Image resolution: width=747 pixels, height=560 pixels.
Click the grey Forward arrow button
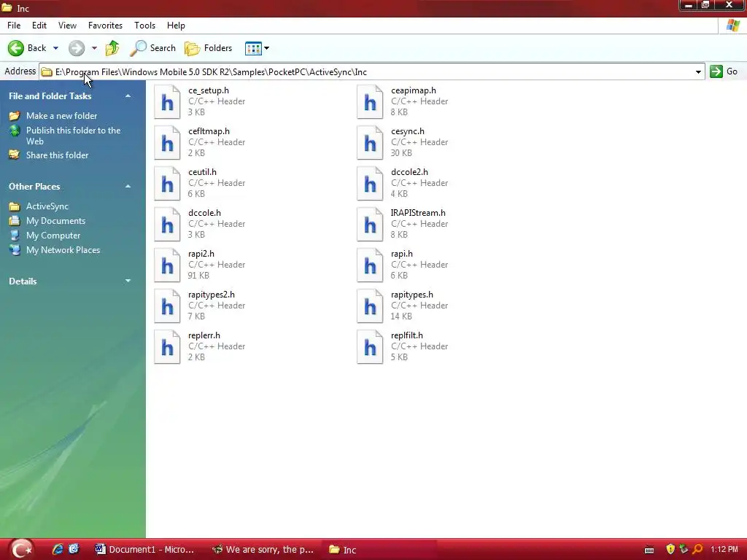(76, 48)
